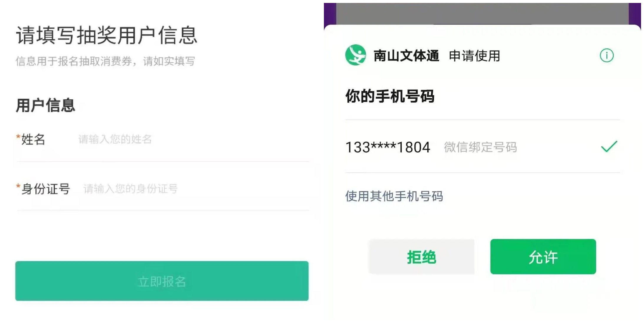
Task: Open the info icon beside 申请使用
Action: point(607,55)
